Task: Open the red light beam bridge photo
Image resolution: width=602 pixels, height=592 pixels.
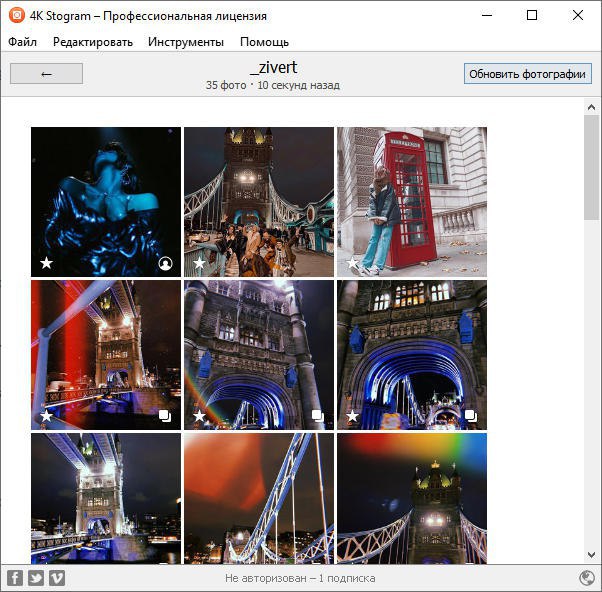Action: [x=106, y=355]
